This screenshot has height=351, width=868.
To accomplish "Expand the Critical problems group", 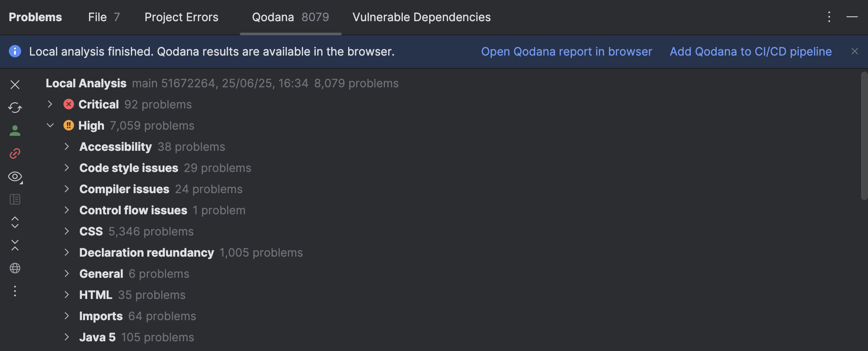I will [x=50, y=105].
